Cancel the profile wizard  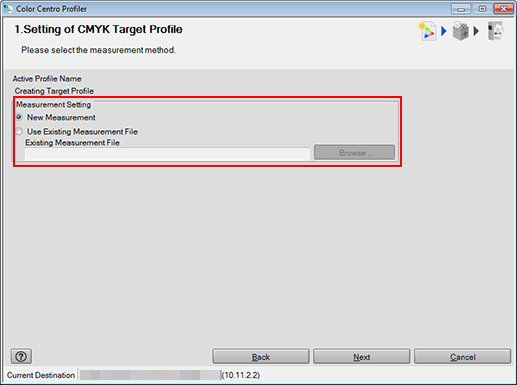click(463, 357)
